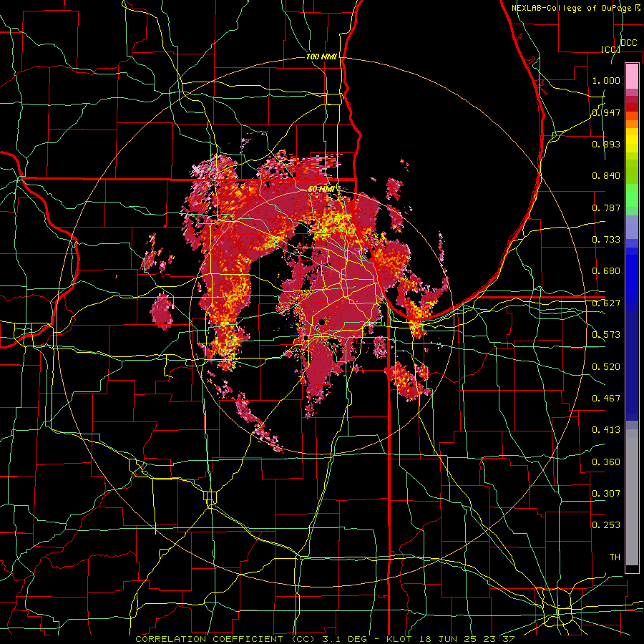Click the 0.573 legend value
The width and height of the screenshot is (644, 644).
pyautogui.click(x=606, y=335)
